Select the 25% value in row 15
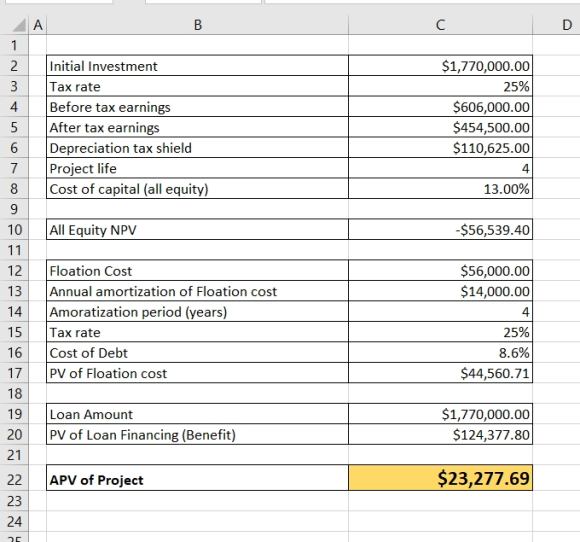 [440, 332]
